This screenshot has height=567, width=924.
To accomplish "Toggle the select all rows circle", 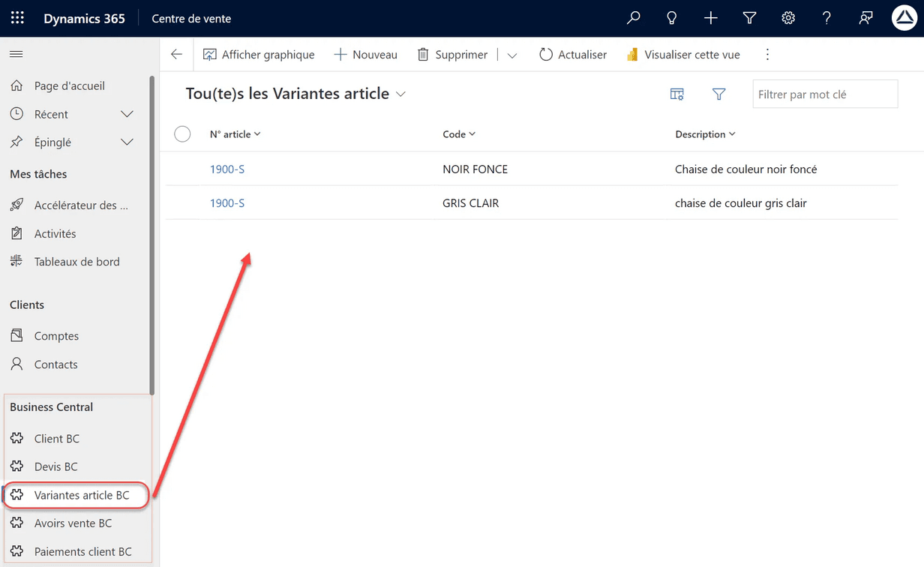I will click(182, 134).
